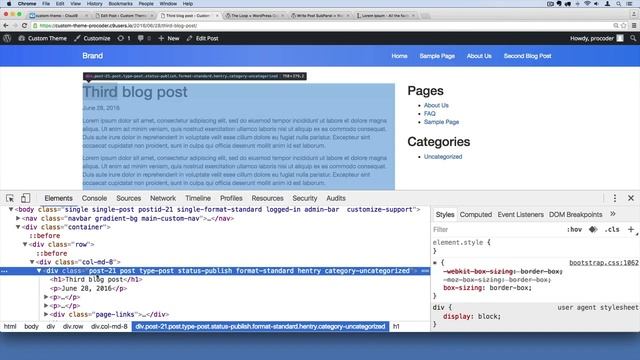Screen dimensions: 640x360
Task: Open macOS Spotlight search icon
Action: (619, 4)
